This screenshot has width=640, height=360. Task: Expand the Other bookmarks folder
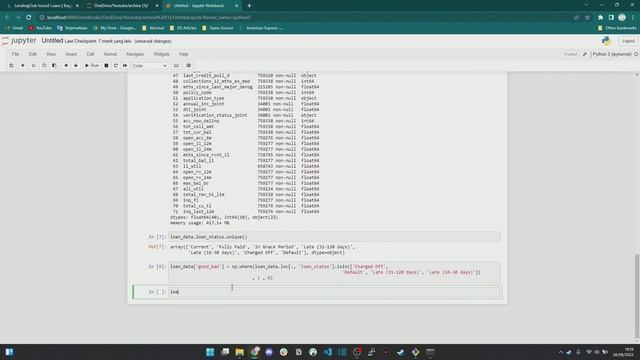[617, 28]
